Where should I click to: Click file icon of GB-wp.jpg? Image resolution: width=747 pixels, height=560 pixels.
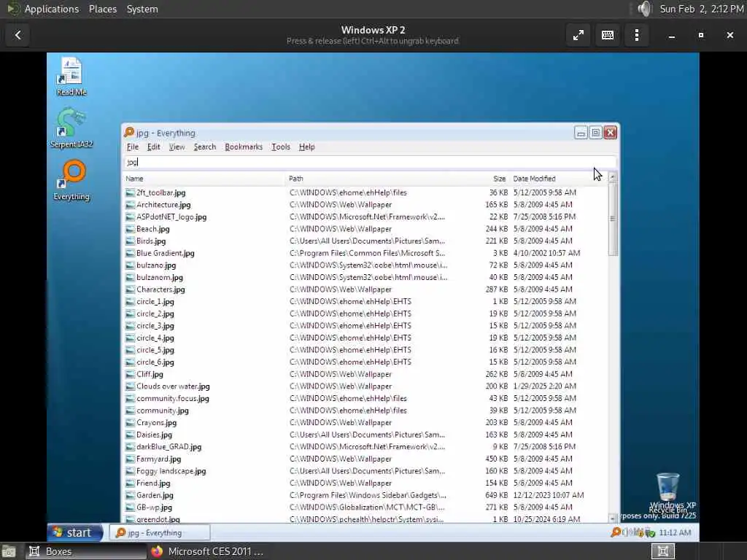tap(130, 507)
